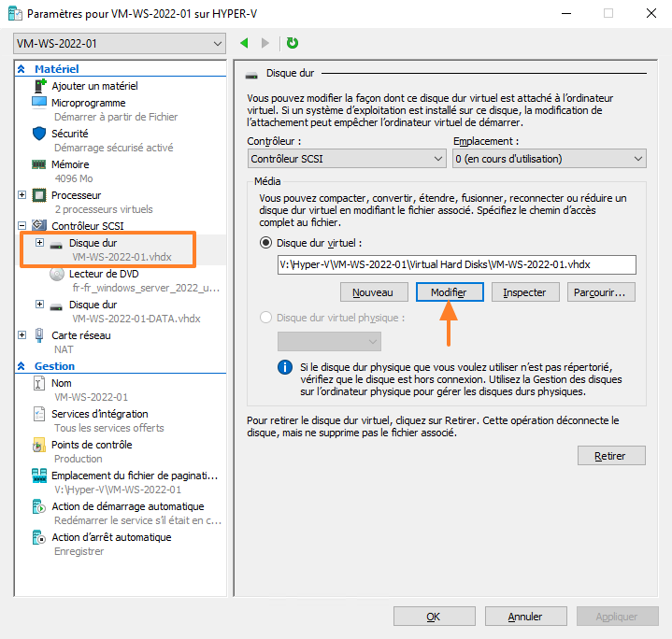Open the VM-WS-2022-01 virtual machine dropdown
Screen dimensions: 672x639
(120, 44)
